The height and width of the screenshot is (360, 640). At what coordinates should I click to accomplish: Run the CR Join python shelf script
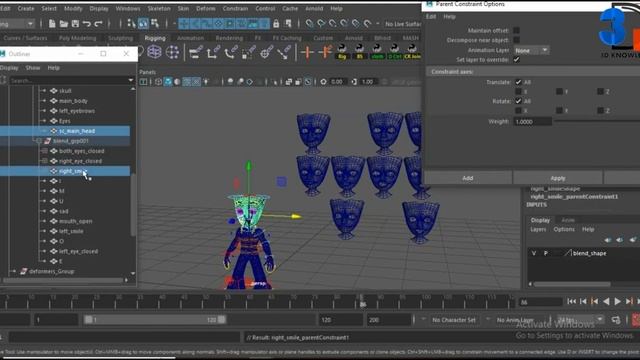click(412, 52)
